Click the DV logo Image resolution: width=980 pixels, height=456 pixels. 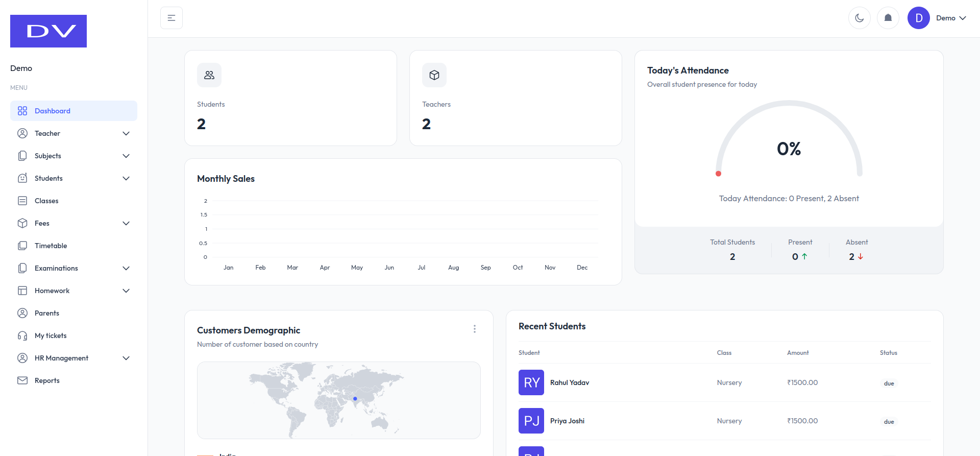[48, 31]
